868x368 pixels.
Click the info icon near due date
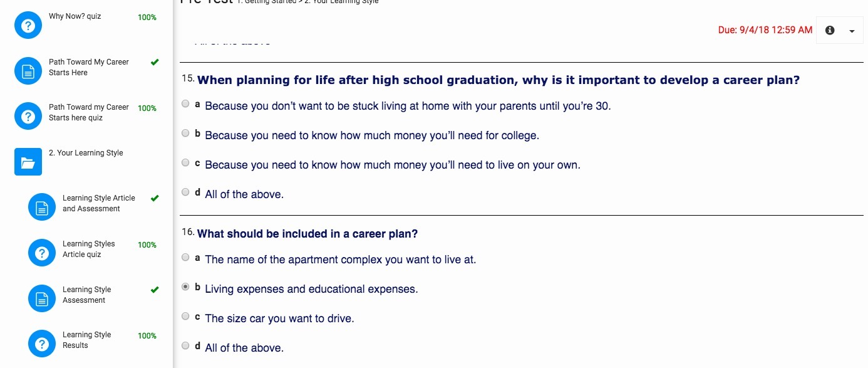click(830, 31)
